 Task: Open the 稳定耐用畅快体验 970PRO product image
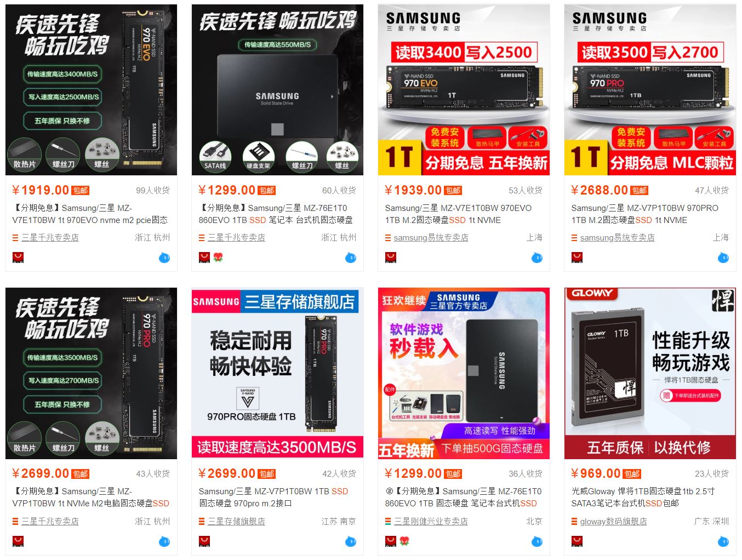(x=277, y=373)
